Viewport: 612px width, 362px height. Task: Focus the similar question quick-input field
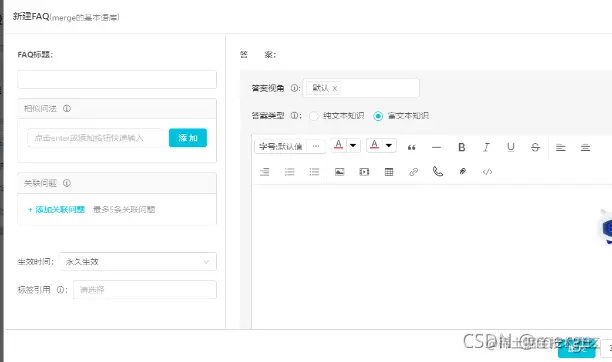click(x=96, y=138)
